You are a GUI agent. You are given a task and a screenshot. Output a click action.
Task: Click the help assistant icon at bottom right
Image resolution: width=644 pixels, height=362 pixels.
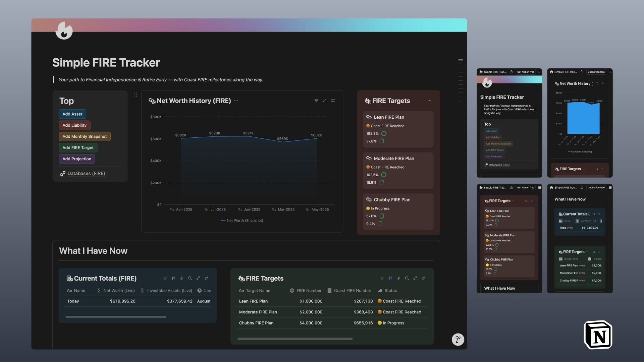[458, 340]
